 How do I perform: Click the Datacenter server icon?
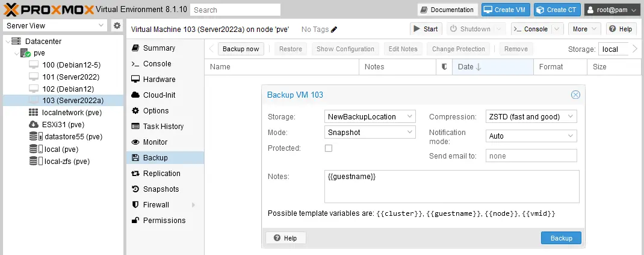click(16, 41)
